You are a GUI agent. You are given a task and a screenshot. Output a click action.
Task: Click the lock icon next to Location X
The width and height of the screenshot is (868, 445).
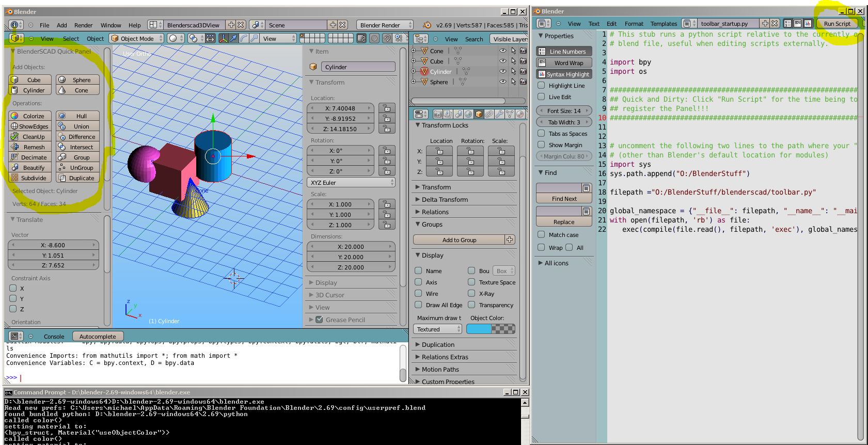pyautogui.click(x=387, y=108)
